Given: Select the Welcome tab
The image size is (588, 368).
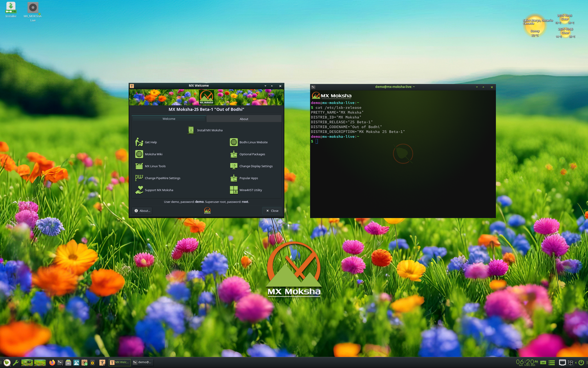Looking at the screenshot, I should pos(169,119).
